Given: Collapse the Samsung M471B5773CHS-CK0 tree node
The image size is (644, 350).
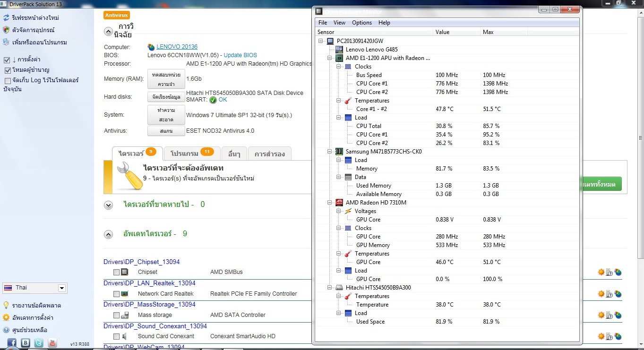Looking at the screenshot, I should tap(329, 152).
